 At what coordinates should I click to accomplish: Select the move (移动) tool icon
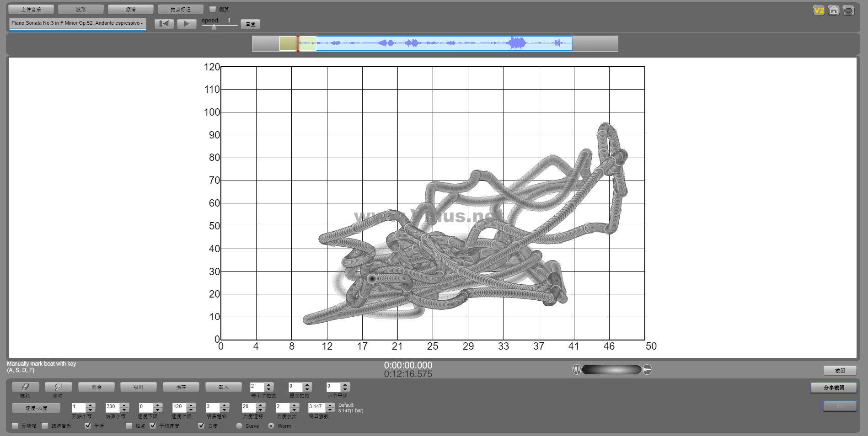tap(58, 387)
